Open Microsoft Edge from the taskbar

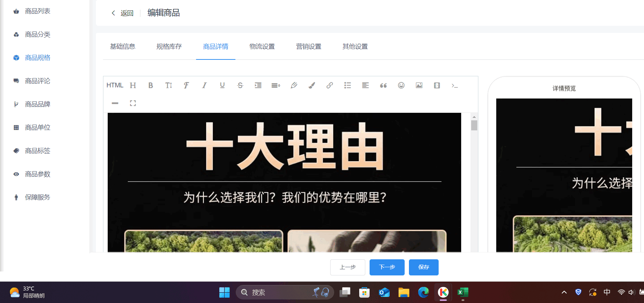(423, 293)
